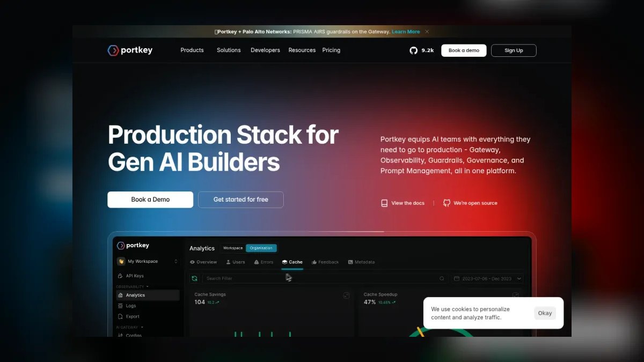Dismiss the Palo Alto Networks announcement banner
Screen dimensions: 644x362
click(x=427, y=32)
